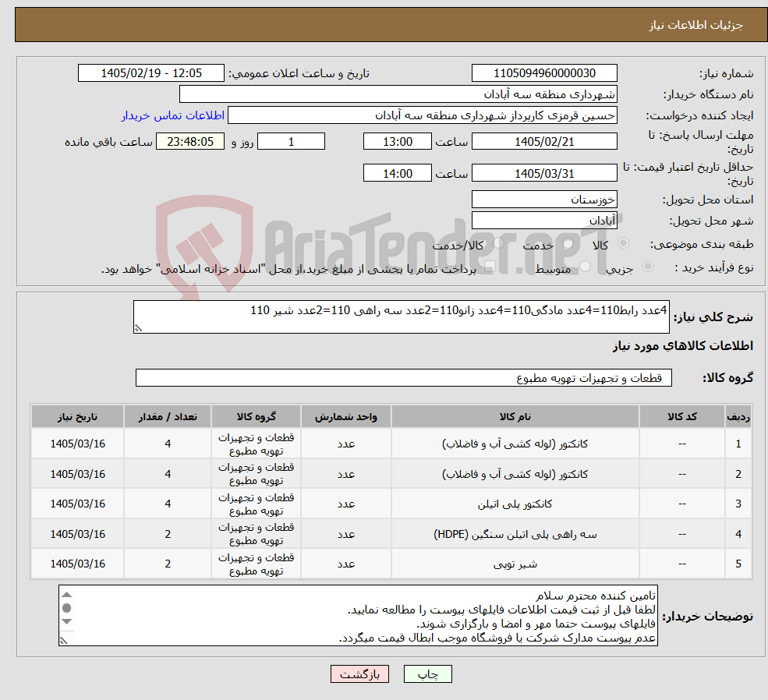Click row 2 item name کانکتور (لوله کشی آب و فاضلاب)

pos(515,474)
